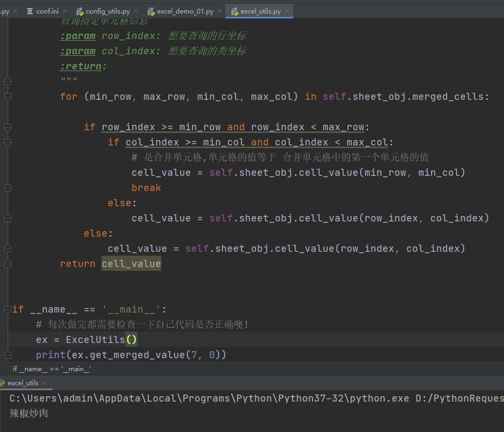Click the comment line starting 每次做完

pyautogui.click(x=142, y=325)
